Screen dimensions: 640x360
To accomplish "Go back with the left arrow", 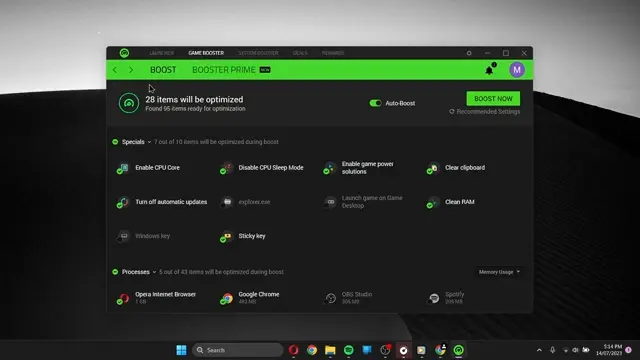I will click(x=115, y=70).
